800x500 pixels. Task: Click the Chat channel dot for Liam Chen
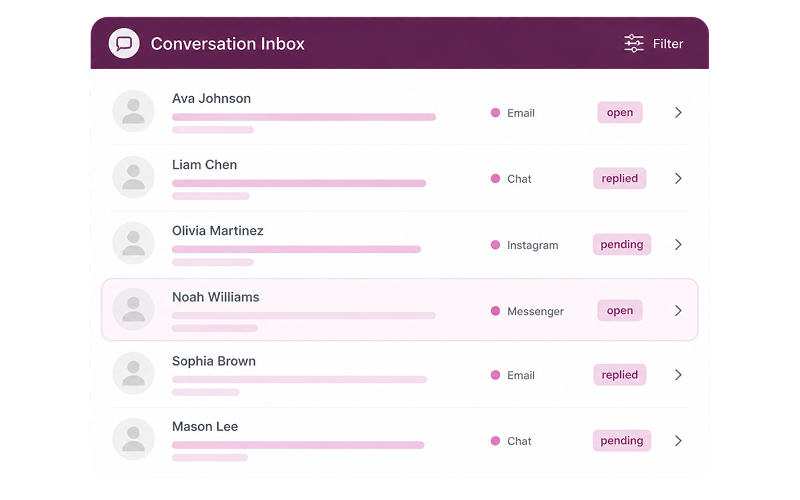pos(495,179)
